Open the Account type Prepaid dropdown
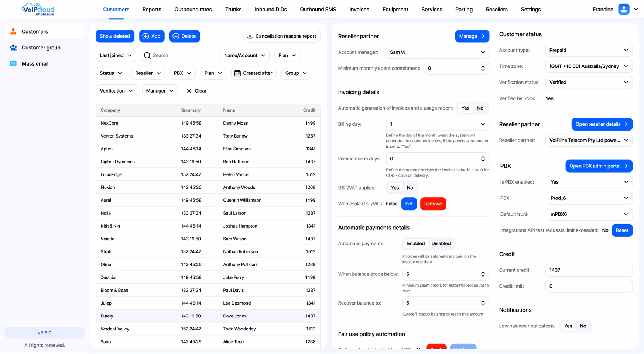 (x=589, y=50)
